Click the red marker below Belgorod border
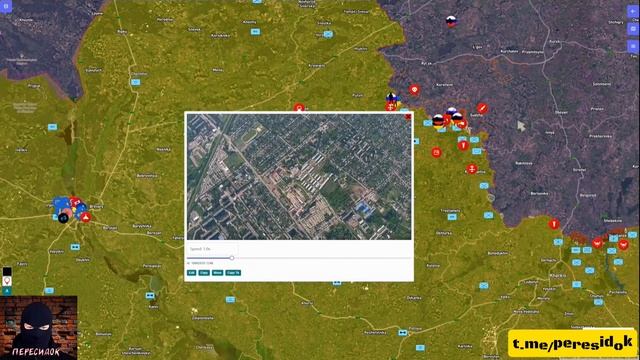640x360 pixels. coord(554,224)
